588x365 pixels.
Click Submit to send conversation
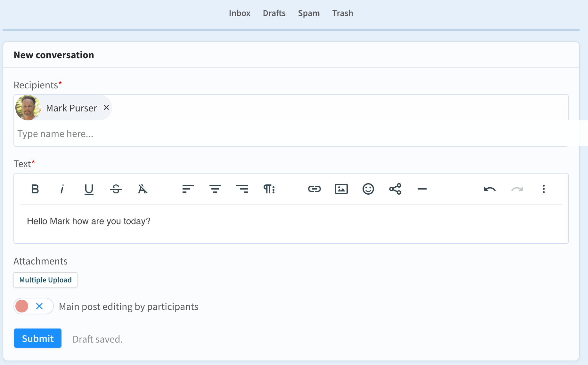pos(38,338)
